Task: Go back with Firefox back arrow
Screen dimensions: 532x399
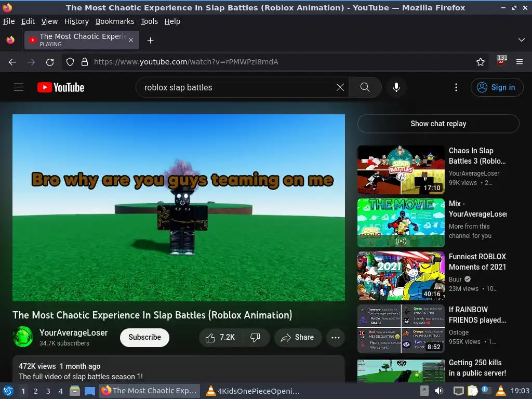Action: (x=12, y=62)
